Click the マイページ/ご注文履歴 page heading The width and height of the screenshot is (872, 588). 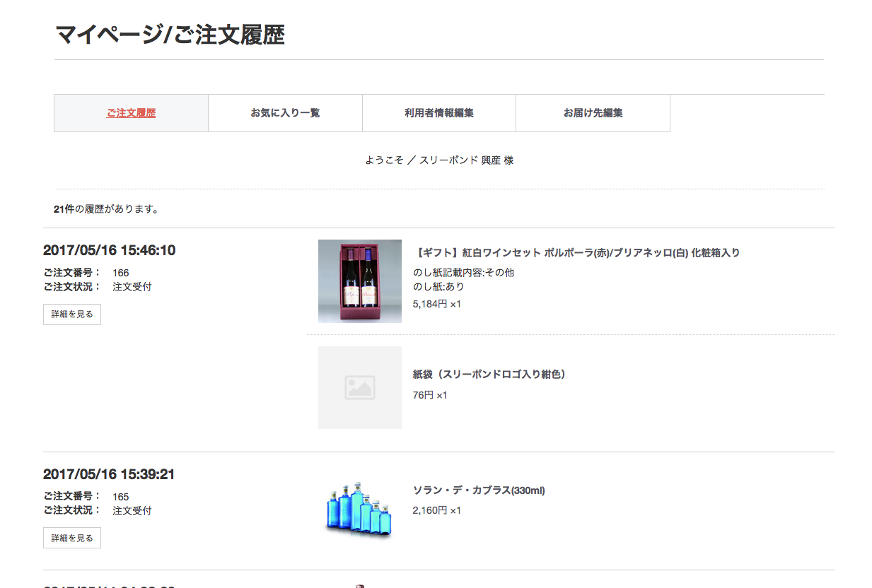pyautogui.click(x=170, y=35)
